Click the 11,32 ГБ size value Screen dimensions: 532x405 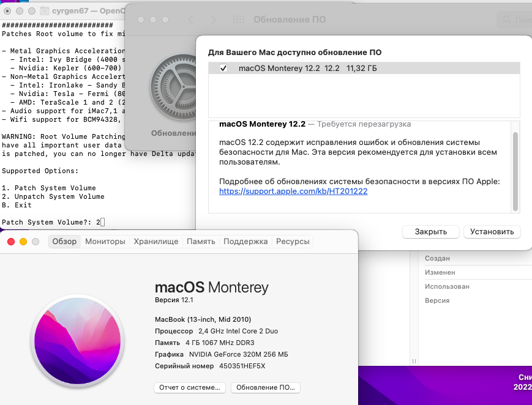tap(361, 68)
